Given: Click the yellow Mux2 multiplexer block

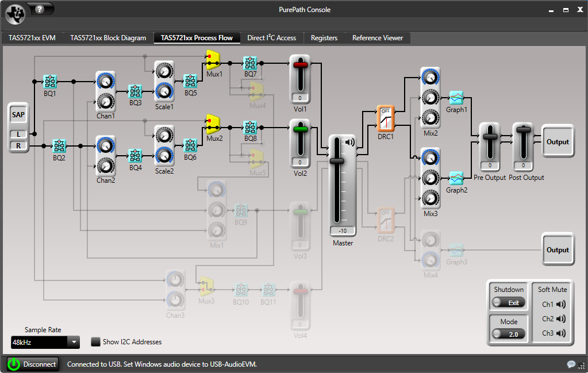Looking at the screenshot, I should point(213,124).
